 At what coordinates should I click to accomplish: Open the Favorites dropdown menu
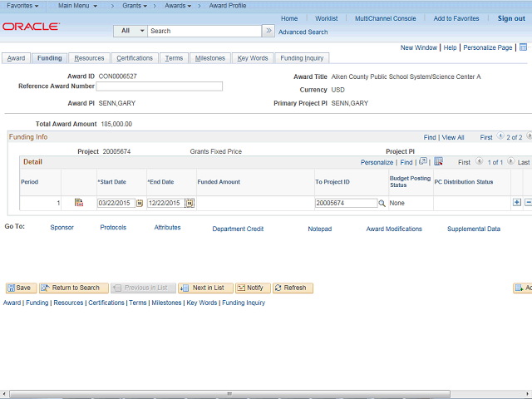click(x=22, y=6)
